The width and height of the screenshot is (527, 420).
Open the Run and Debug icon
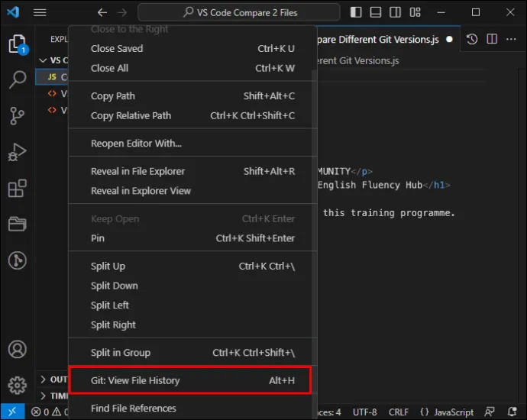point(17,152)
